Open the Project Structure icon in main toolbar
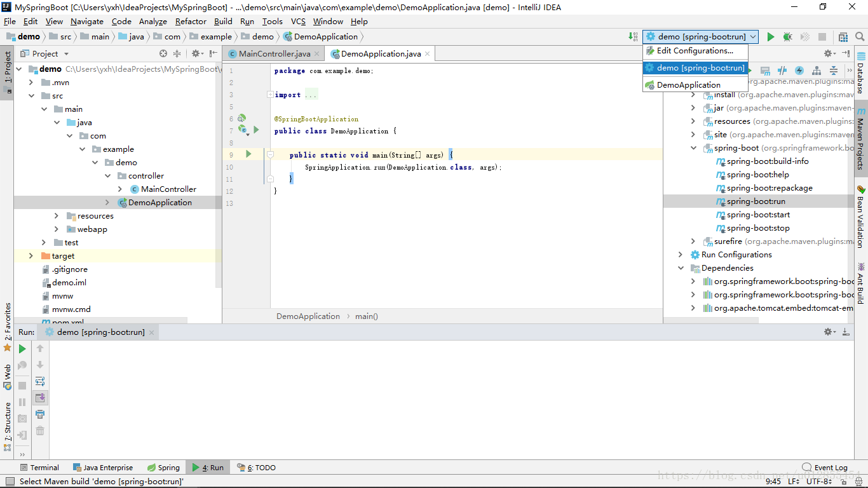The height and width of the screenshot is (488, 868). pyautogui.click(x=843, y=37)
